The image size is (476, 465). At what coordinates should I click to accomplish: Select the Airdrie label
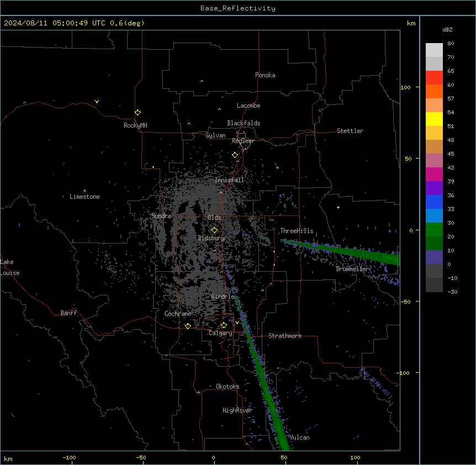click(x=223, y=297)
